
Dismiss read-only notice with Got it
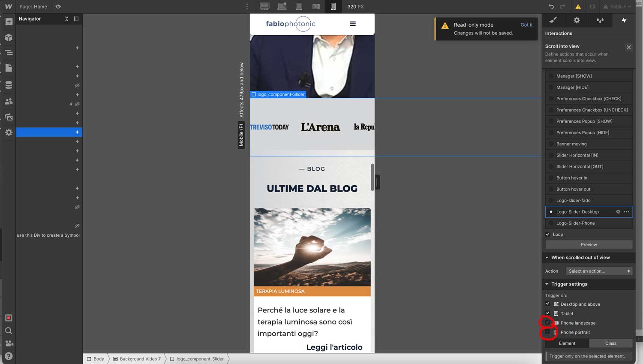click(x=526, y=24)
